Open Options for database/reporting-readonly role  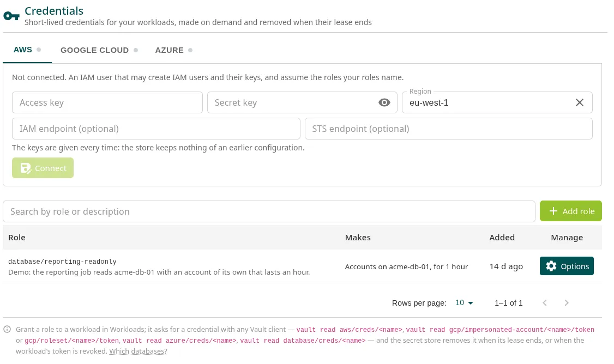point(567,266)
